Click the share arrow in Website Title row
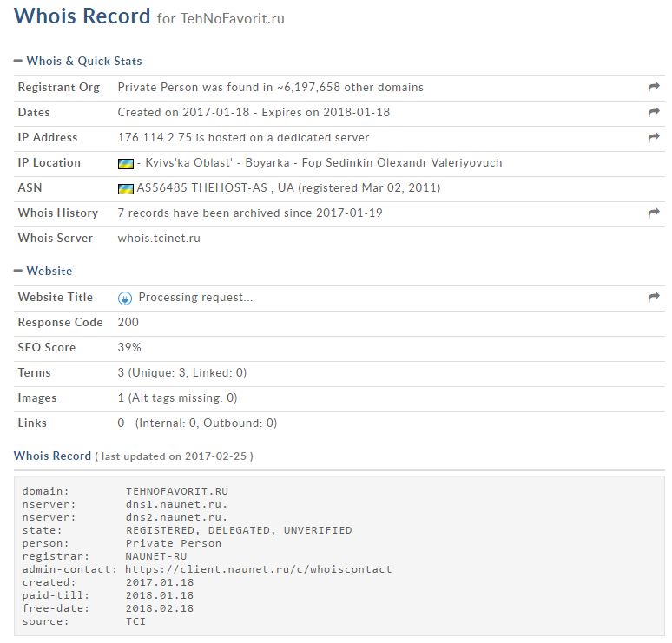This screenshot has width=672, height=643. tap(654, 297)
